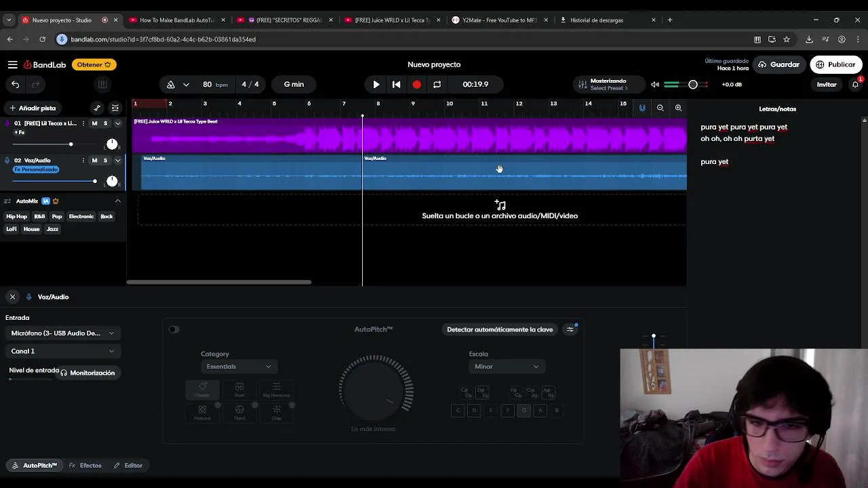This screenshot has height=488, width=868.
Task: Click the Publicar button
Action: [x=835, y=64]
